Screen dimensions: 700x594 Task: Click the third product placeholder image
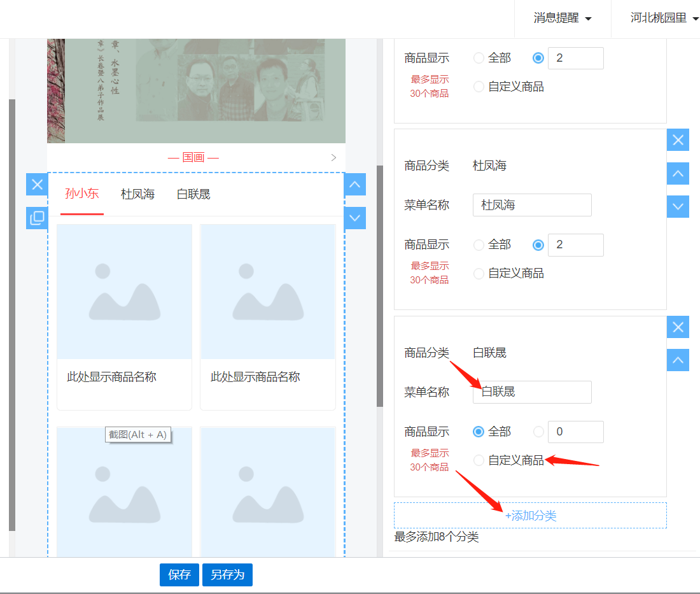point(125,492)
